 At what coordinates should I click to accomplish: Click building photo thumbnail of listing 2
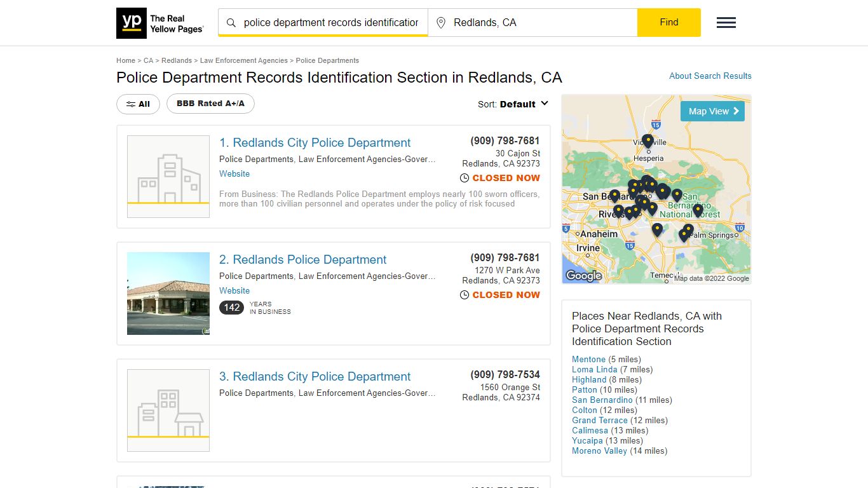pos(168,294)
